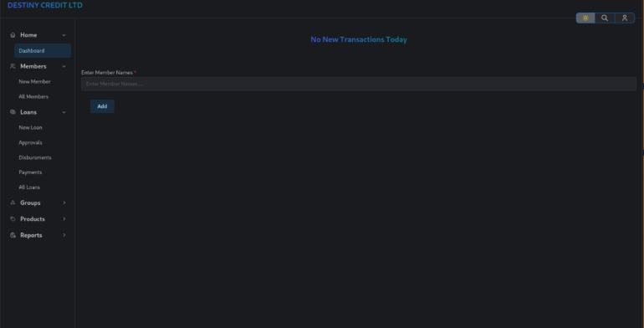Open Disbursments page
Screen dimensions: 644x328
tap(35, 157)
